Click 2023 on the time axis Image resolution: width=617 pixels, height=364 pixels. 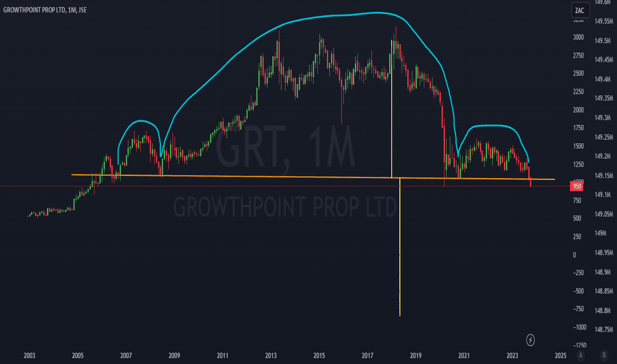(512, 356)
